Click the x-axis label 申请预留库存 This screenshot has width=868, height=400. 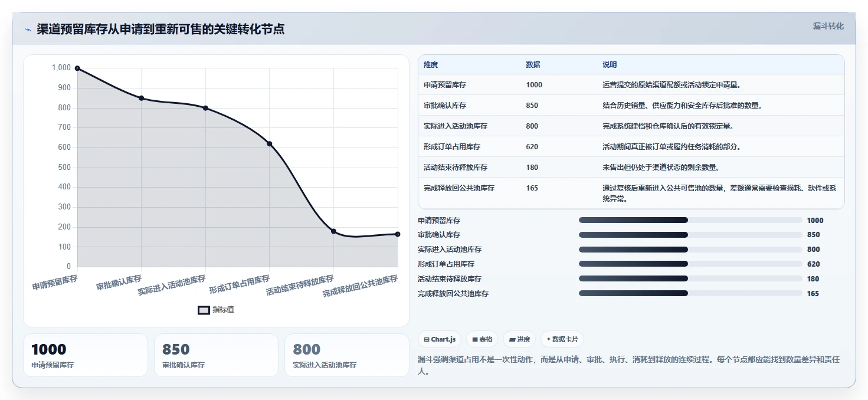55,282
